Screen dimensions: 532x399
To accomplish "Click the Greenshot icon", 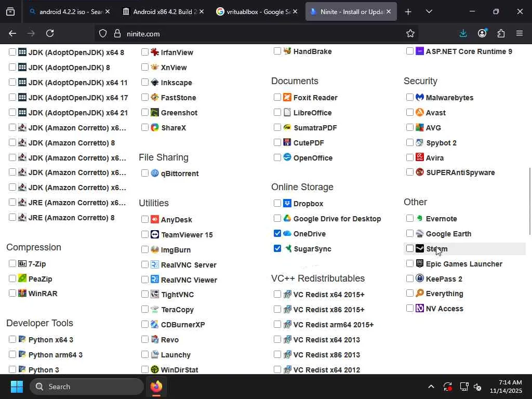I will [x=155, y=112].
